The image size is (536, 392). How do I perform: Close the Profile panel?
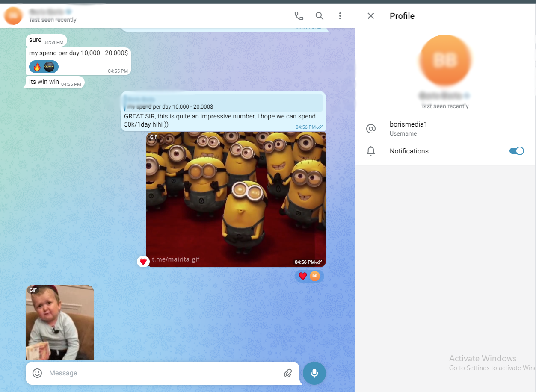tap(371, 16)
